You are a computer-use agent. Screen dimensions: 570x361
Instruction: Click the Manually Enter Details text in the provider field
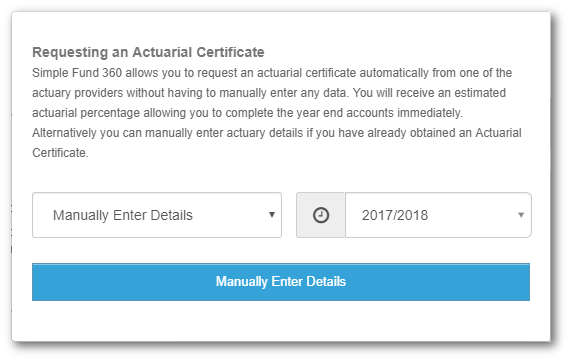click(x=123, y=215)
